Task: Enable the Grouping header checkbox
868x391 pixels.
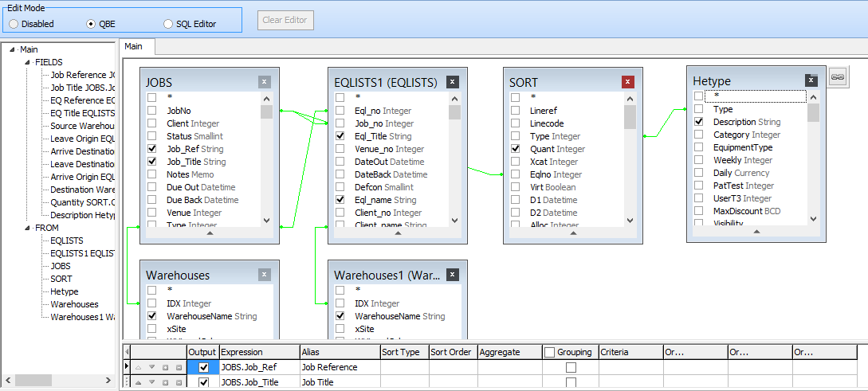Action: click(x=549, y=352)
